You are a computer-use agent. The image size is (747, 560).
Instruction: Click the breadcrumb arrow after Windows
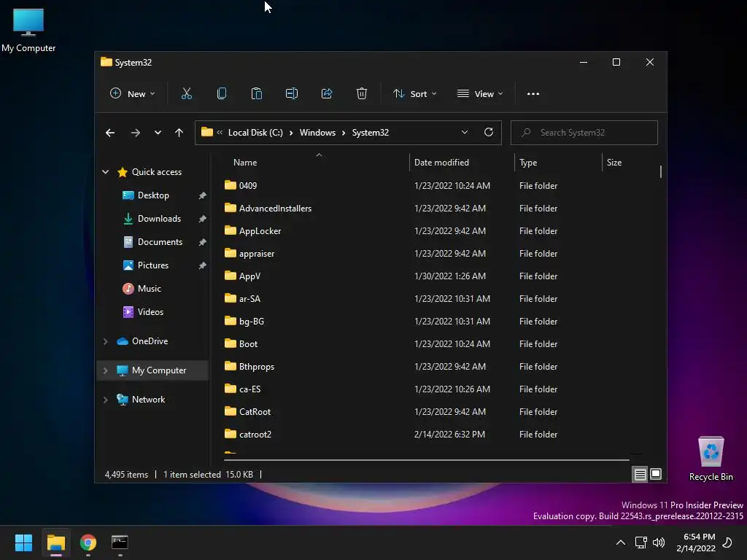point(344,133)
